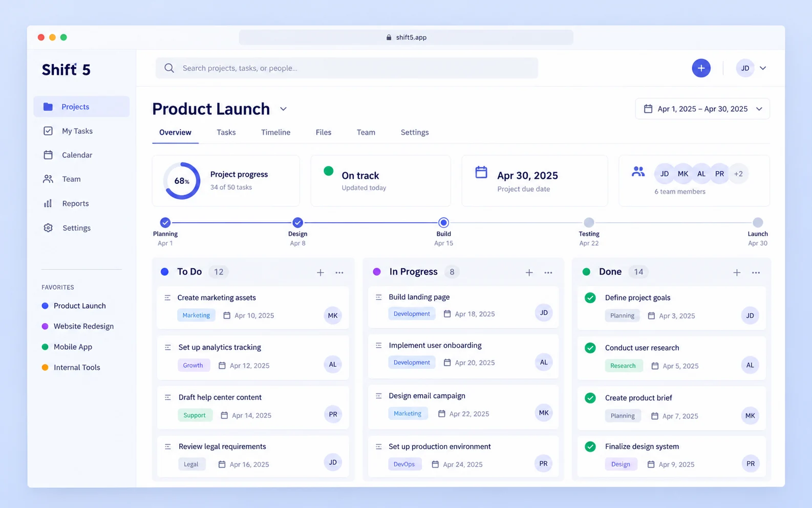Add a card to Done column
The image size is (812, 508).
point(737,272)
